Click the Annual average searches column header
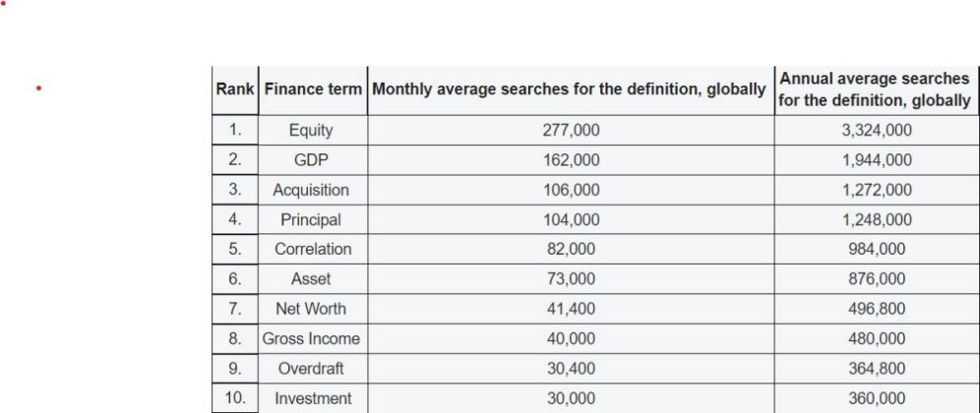This screenshot has width=980, height=413. pos(874,89)
